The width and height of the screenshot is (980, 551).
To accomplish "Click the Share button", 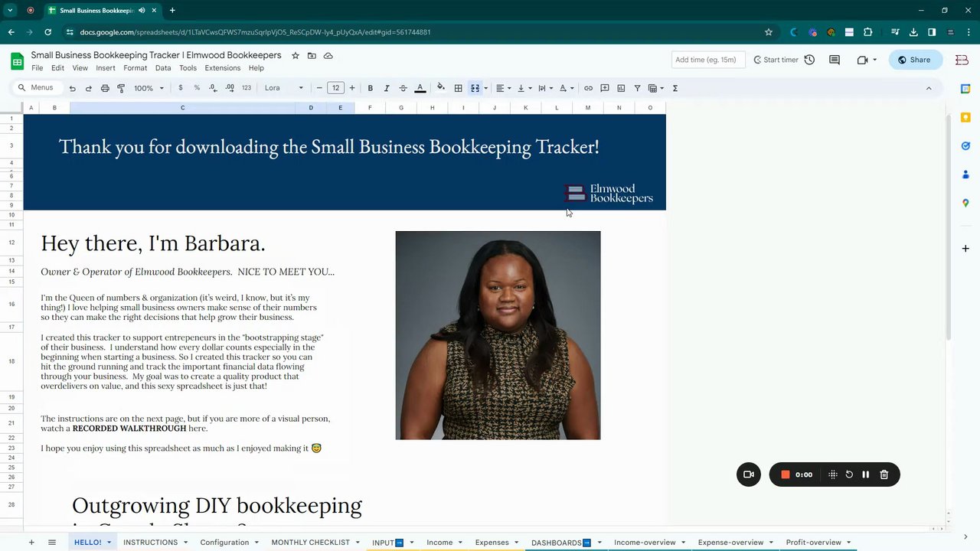I will point(915,60).
